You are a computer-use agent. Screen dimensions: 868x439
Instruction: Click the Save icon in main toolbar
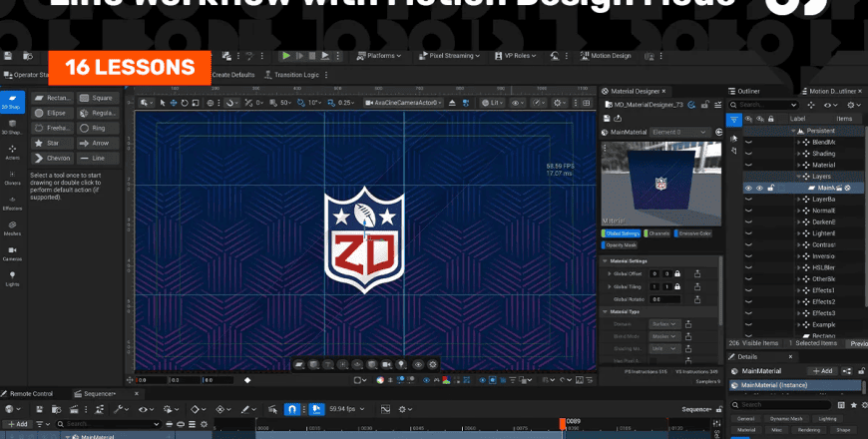(x=8, y=56)
